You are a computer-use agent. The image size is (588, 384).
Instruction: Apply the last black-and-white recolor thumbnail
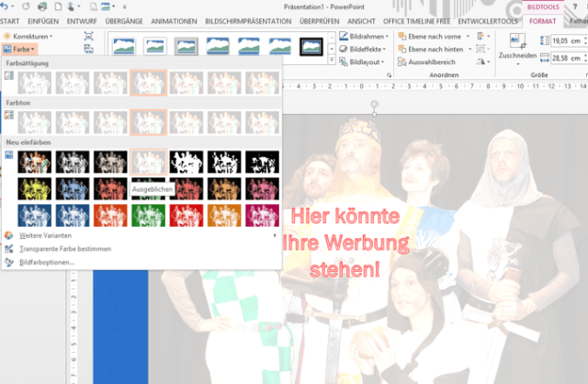click(x=262, y=162)
